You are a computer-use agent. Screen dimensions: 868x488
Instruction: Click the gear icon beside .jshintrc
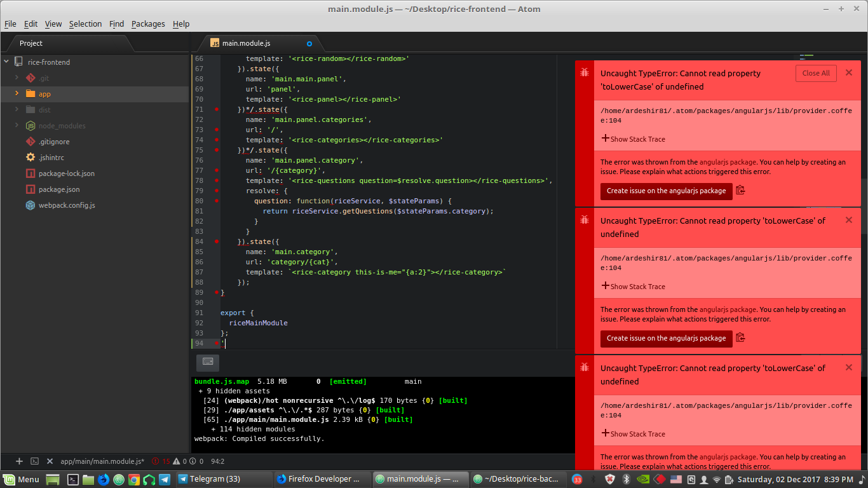tap(31, 158)
